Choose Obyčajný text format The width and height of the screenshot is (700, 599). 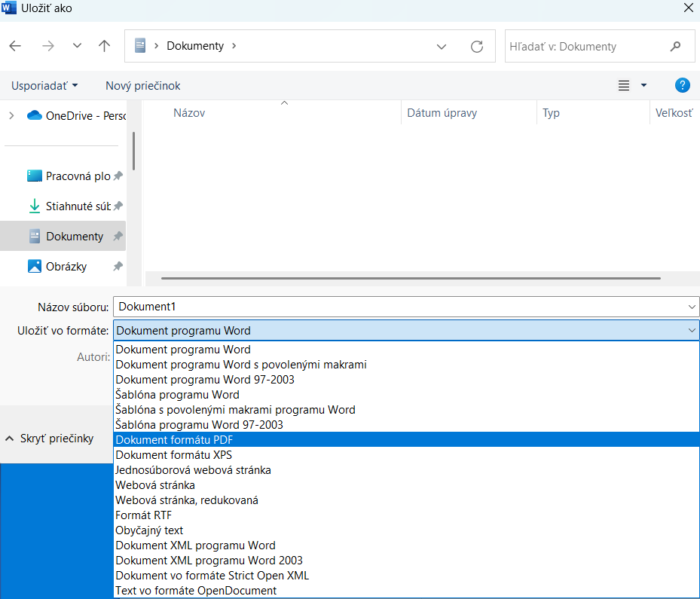406,530
